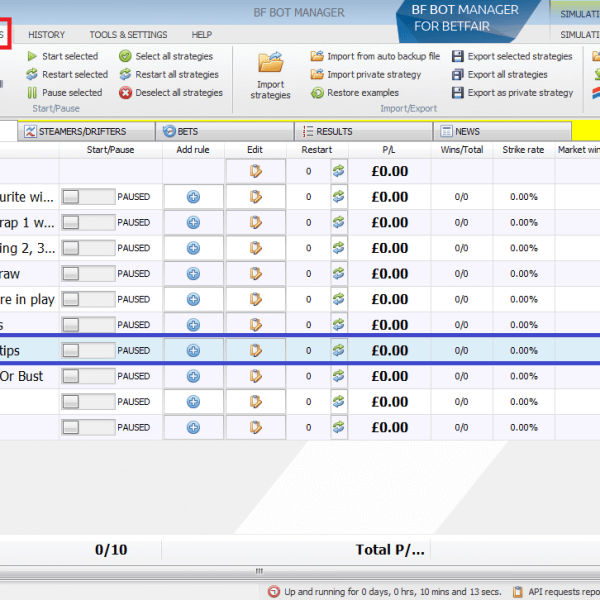Click Start selected play icon
The image size is (600, 600).
click(32, 57)
